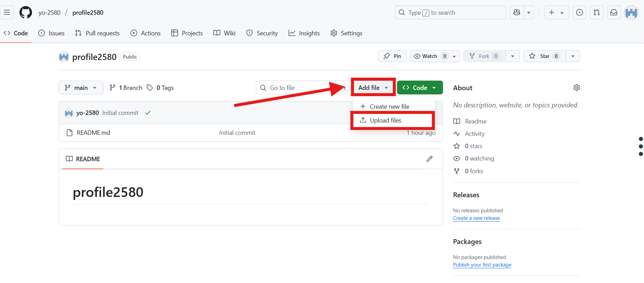Focus the Type / to search field
Image resolution: width=644 pixels, height=283 pixels.
pos(450,13)
